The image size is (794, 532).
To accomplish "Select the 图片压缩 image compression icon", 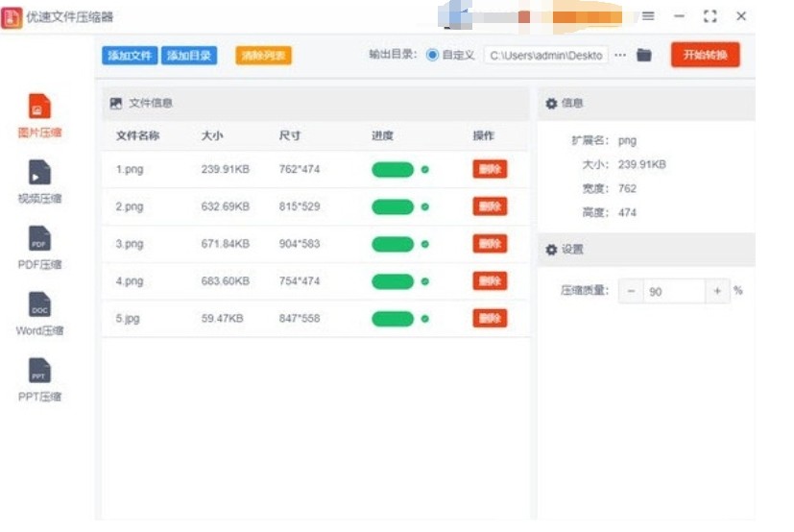I will click(x=39, y=107).
